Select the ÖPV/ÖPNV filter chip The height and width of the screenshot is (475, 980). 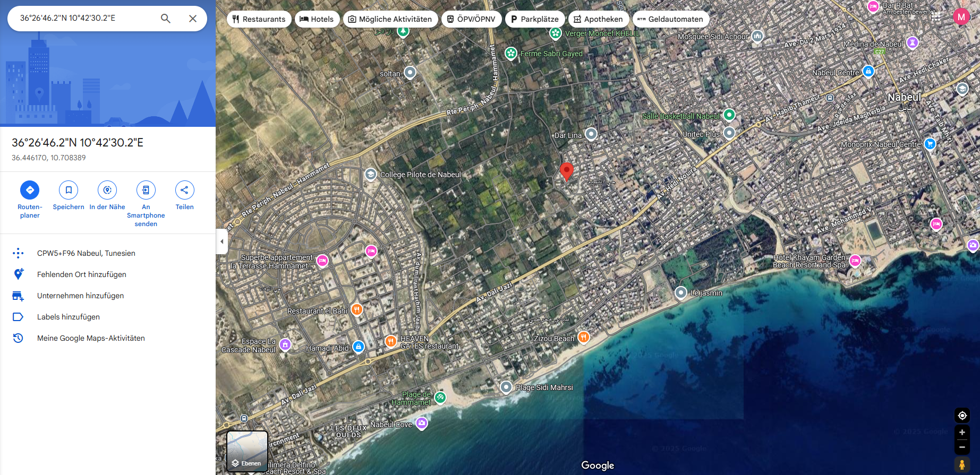[471, 19]
